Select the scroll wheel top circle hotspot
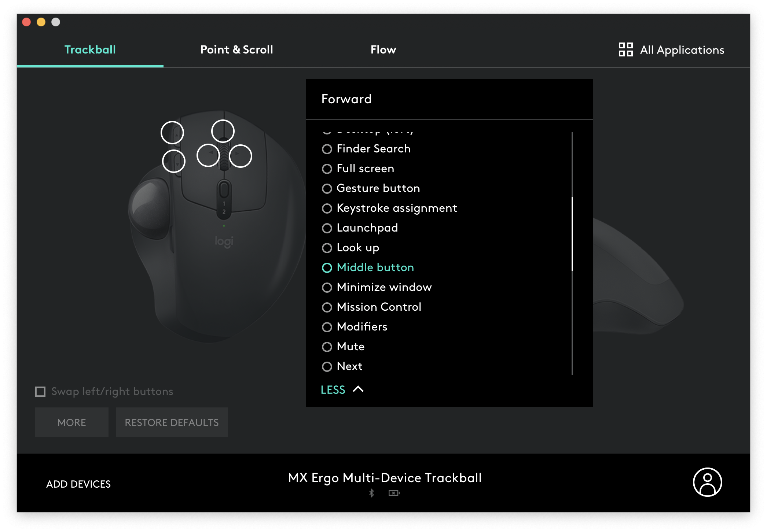The width and height of the screenshot is (767, 532). coord(223,131)
